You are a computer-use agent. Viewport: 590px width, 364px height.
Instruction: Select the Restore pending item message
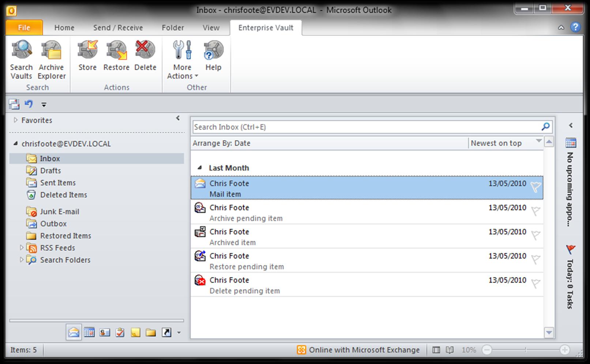(x=367, y=261)
